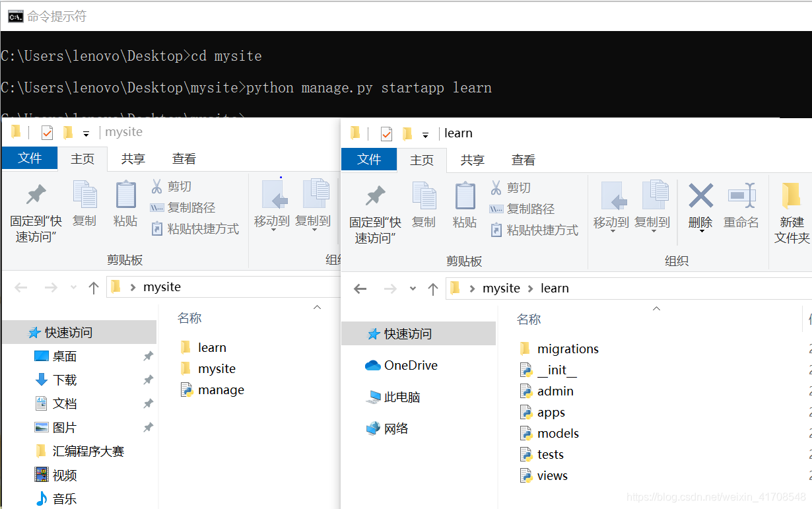Image resolution: width=812 pixels, height=509 pixels.
Task: Click Move to (移动到) in mysite window
Action: [x=272, y=205]
